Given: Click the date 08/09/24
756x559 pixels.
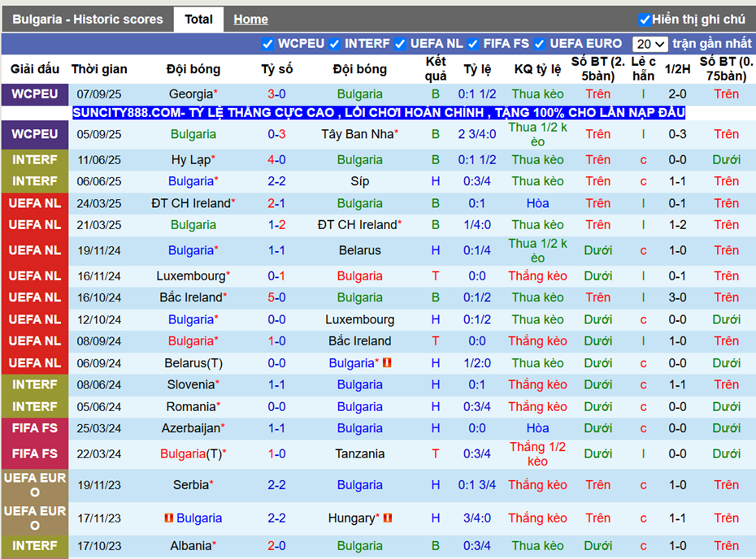Looking at the screenshot, I should point(99,341).
